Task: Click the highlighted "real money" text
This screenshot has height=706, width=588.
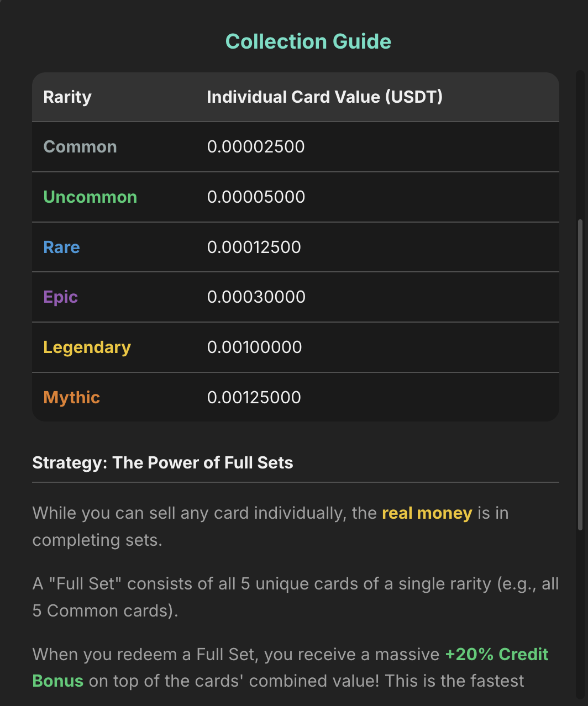Action: click(x=427, y=513)
